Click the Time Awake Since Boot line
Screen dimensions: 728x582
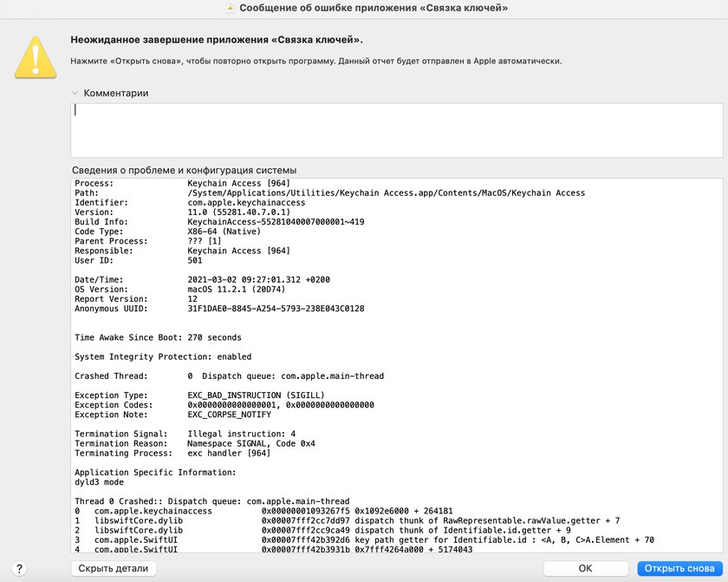coord(158,337)
